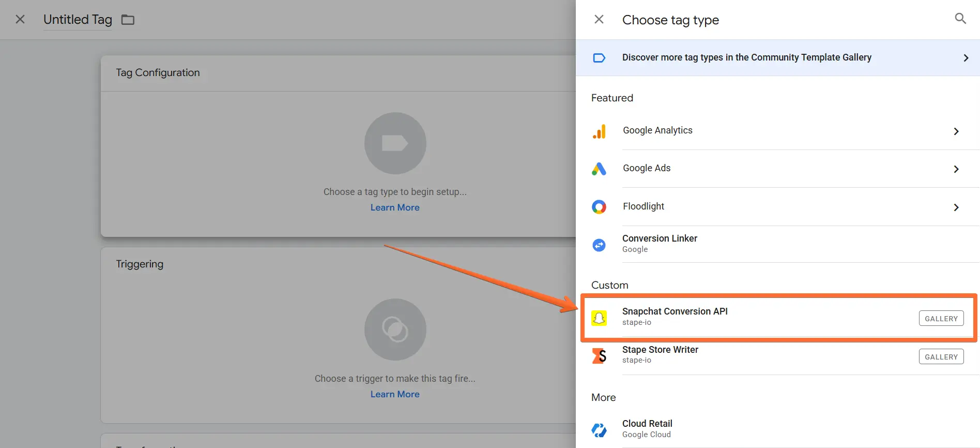Click the Stape S logo icon
Screen dimensions: 980x448
599,356
